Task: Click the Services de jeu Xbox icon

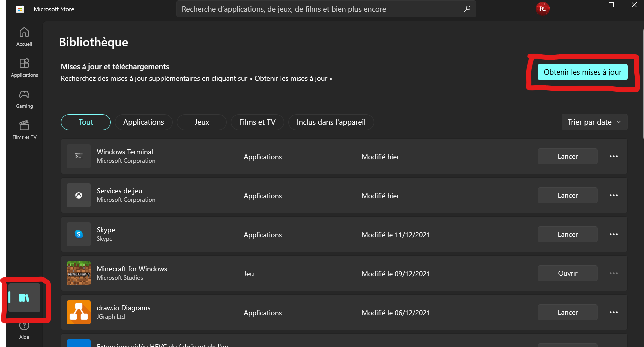Action: pos(79,195)
